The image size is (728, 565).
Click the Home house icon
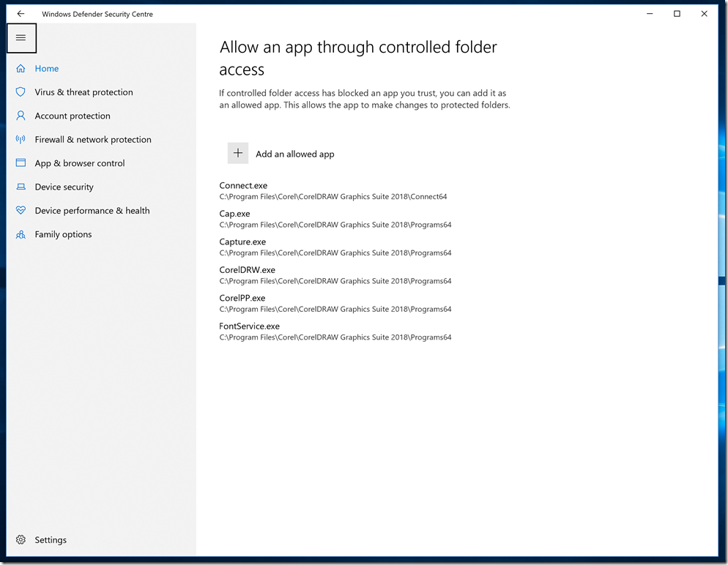[x=21, y=69]
